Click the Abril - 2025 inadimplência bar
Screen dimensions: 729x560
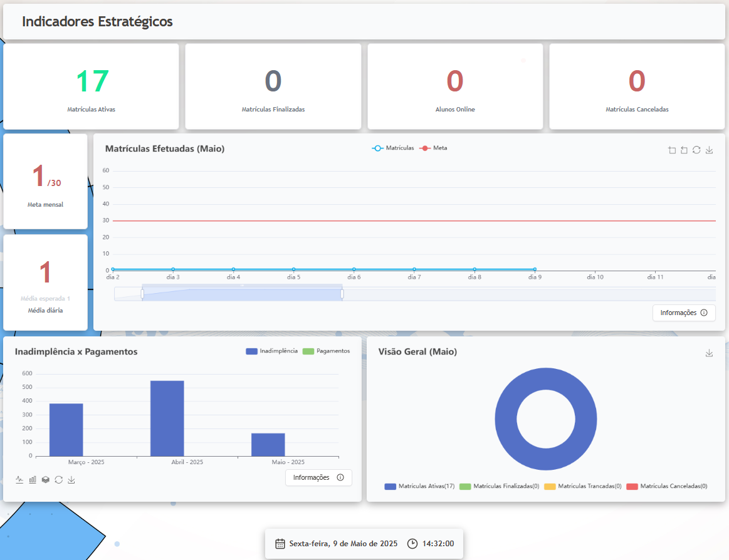click(x=167, y=418)
